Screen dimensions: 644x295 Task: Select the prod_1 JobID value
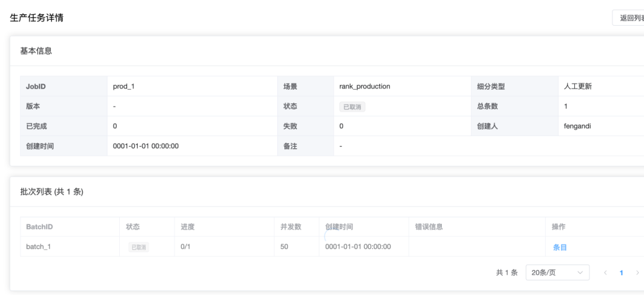(123, 87)
